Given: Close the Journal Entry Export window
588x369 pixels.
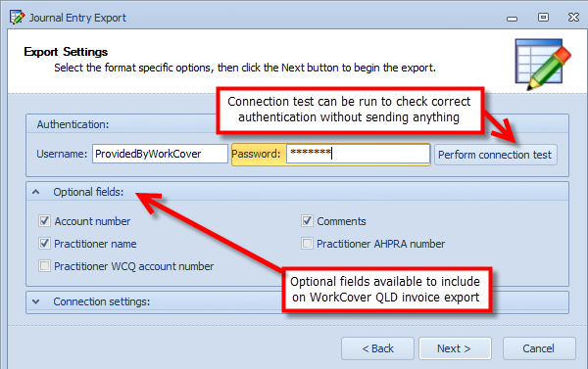Looking at the screenshot, I should click(x=573, y=18).
